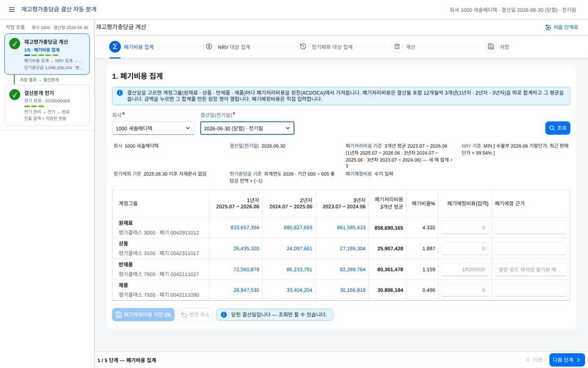The width and height of the screenshot is (588, 368).
Task: Click the 조회 search button
Action: [x=558, y=128]
